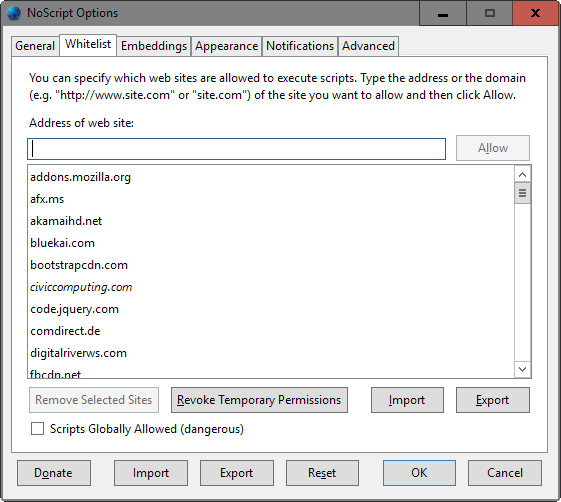Viewport: 561px width, 502px height.
Task: Click the NoScript globe icon in title bar
Action: point(14,13)
